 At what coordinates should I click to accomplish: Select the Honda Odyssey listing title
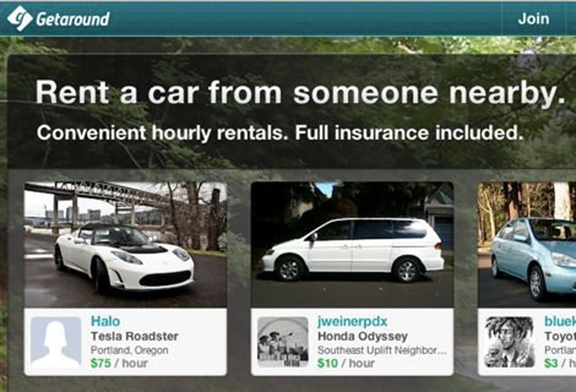(363, 336)
